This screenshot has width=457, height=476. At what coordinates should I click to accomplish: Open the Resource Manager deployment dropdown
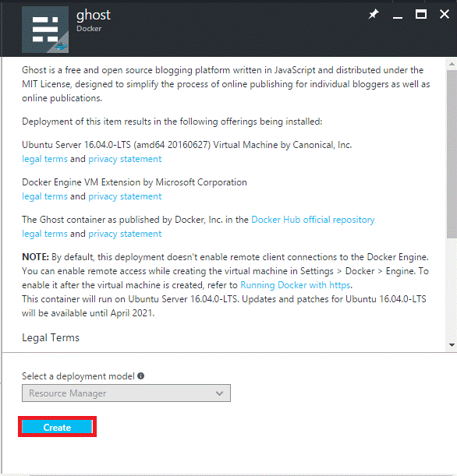coord(126,393)
